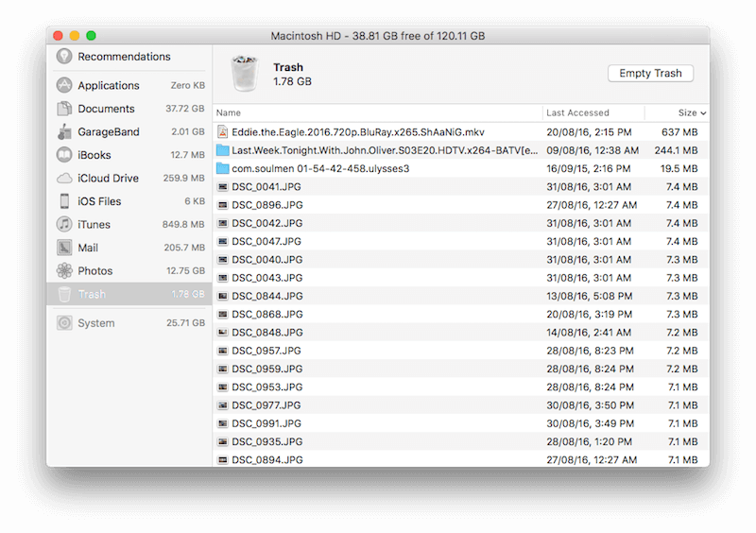This screenshot has width=756, height=533.
Task: Click the iCloud Drive cloud icon
Action: tap(64, 178)
